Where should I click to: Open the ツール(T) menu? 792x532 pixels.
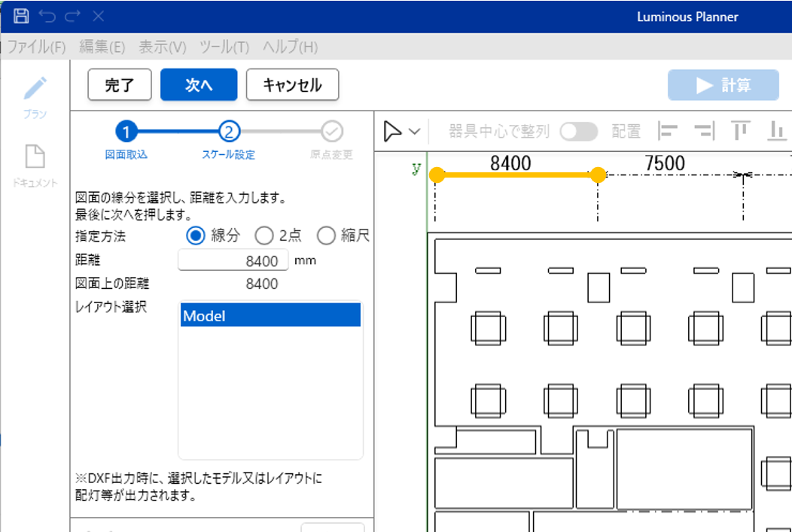pos(224,47)
